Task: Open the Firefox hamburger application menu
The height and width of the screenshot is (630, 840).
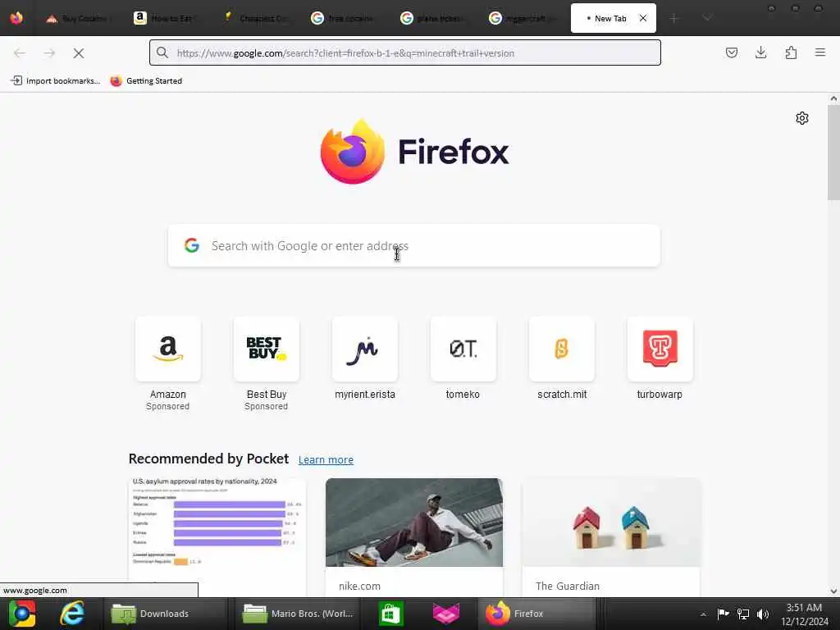Action: tap(820, 52)
